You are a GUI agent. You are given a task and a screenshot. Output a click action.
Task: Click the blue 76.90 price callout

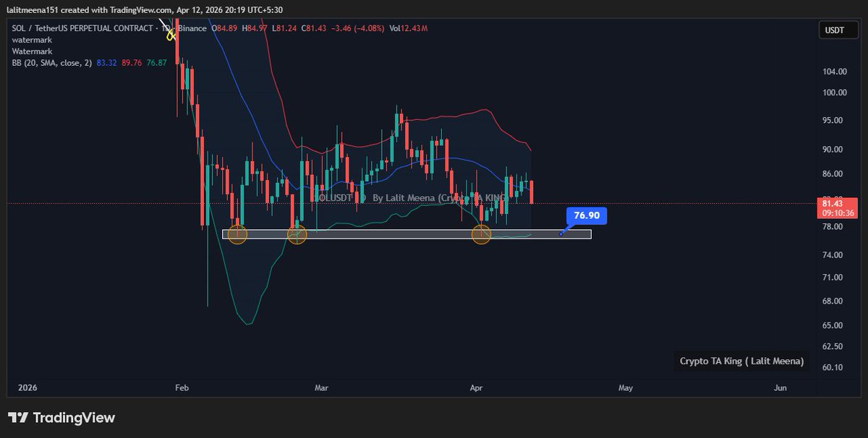click(x=587, y=215)
